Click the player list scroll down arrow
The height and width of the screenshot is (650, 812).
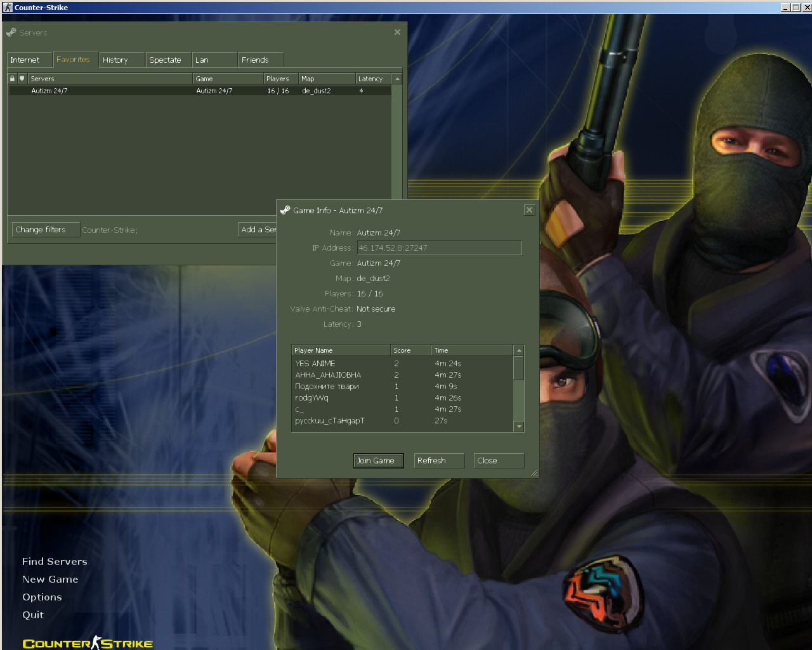click(x=519, y=427)
